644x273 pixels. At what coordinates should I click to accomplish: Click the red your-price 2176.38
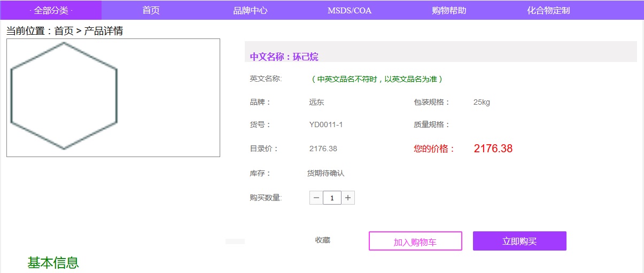point(493,149)
